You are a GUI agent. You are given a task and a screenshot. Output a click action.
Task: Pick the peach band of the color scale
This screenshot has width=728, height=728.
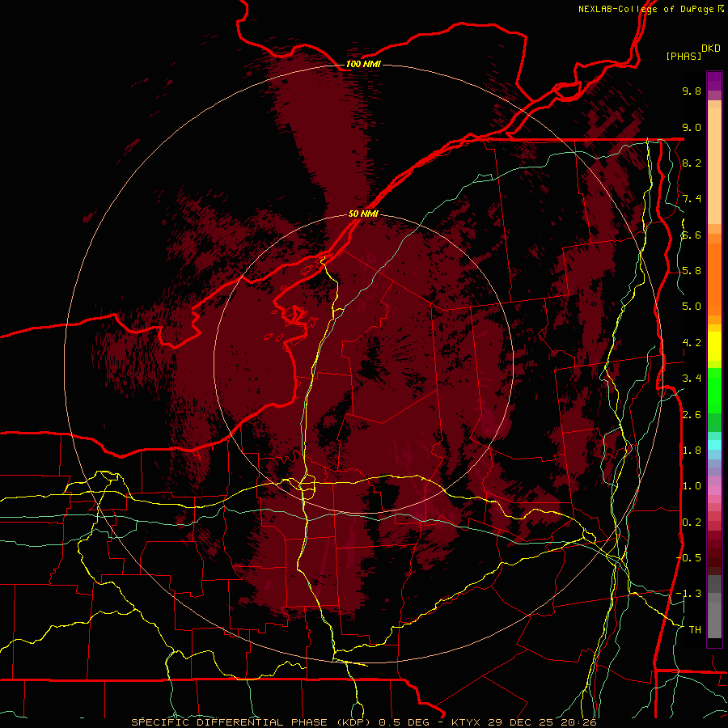point(714,167)
